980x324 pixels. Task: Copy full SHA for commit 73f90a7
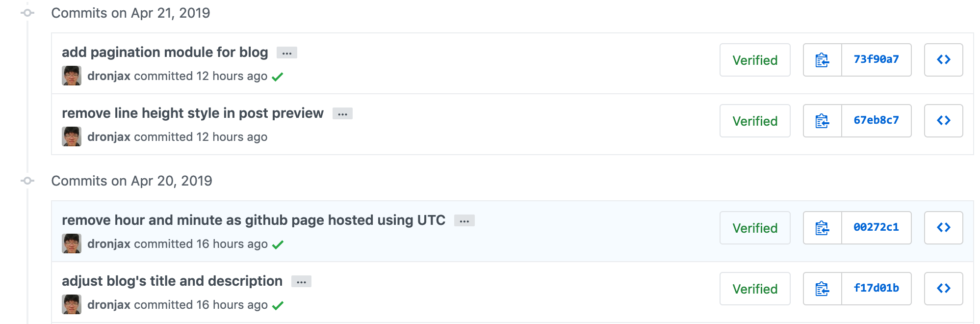(822, 60)
